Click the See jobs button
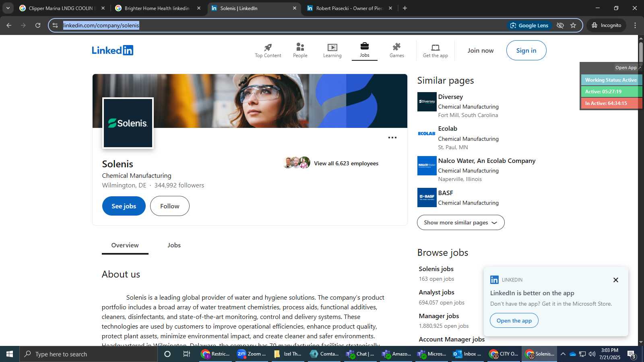The height and width of the screenshot is (362, 644). 124,206
